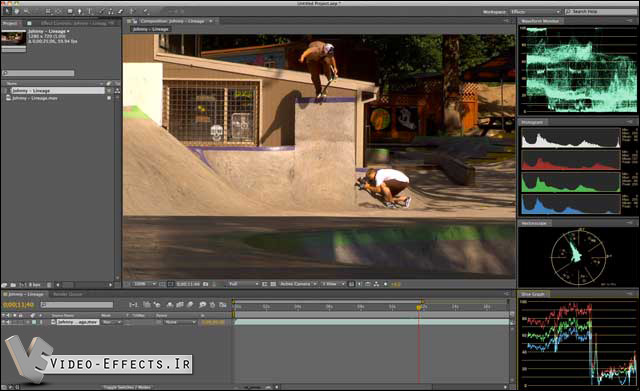Open the 1 View layout dropdown
The image size is (640, 391).
pos(333,284)
